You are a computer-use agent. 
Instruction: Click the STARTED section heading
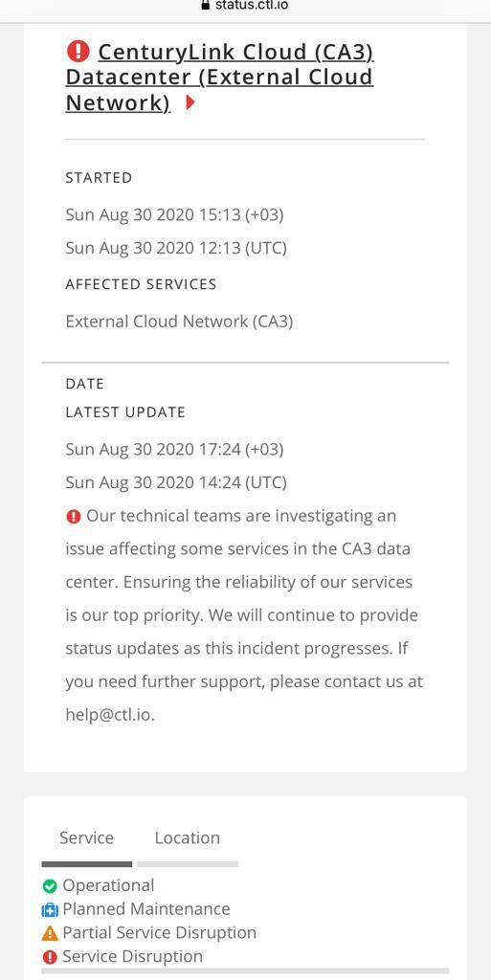coord(99,177)
